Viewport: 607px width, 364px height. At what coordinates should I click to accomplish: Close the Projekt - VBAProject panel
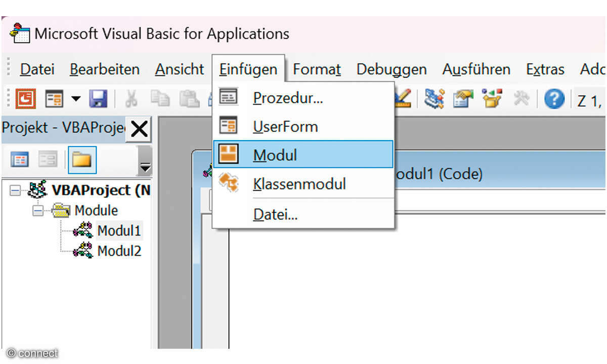tap(139, 130)
